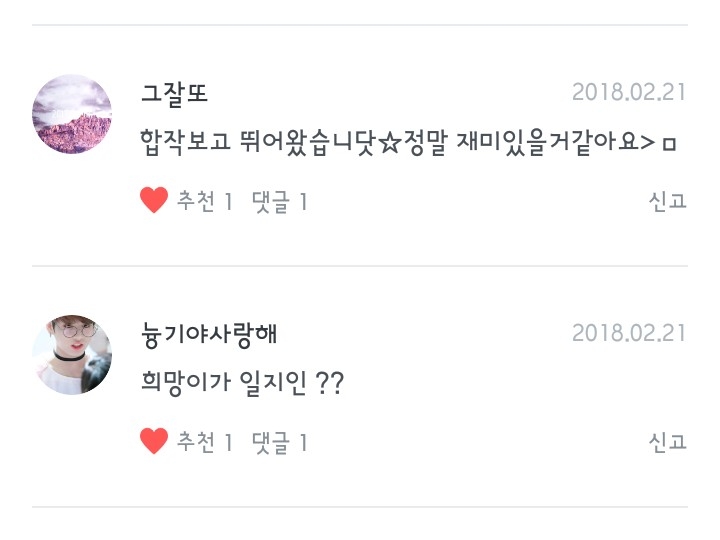This screenshot has width=720, height=540.
Task: Show 댓글 1 replies under 늉기야사랑해's comment
Action: point(279,443)
